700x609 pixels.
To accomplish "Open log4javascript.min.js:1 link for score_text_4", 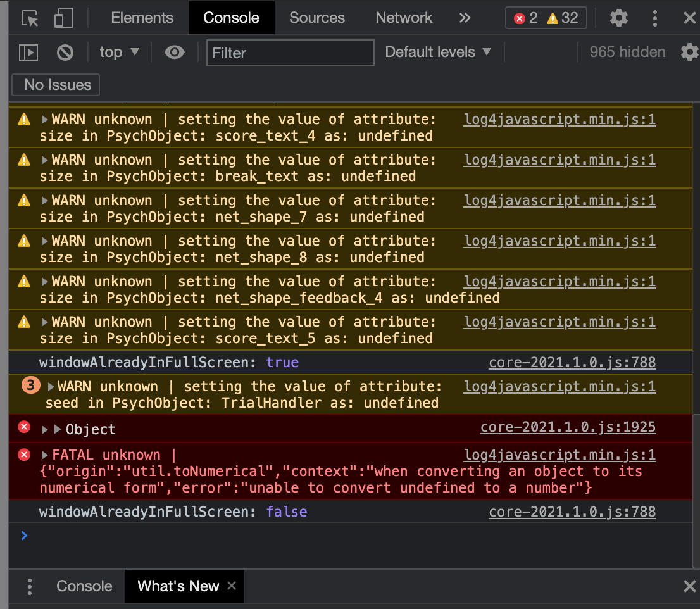I will [560, 120].
